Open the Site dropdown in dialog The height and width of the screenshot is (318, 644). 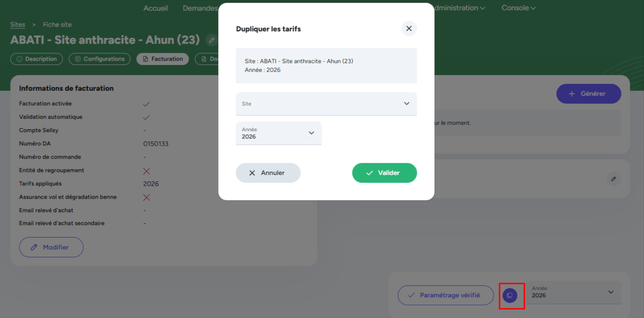[326, 104]
